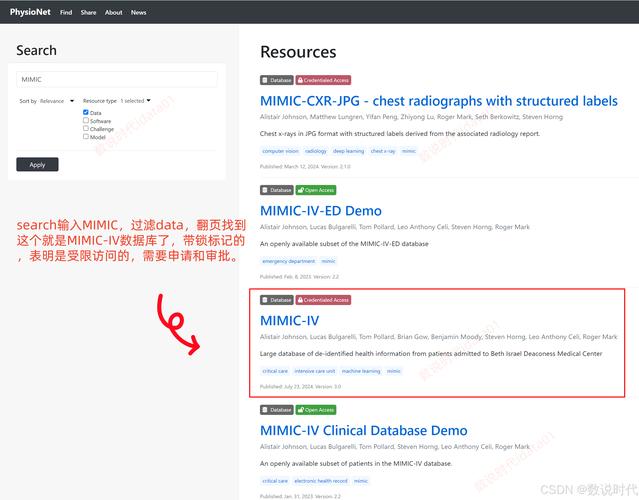Check the Challenge resource type checkbox
The height and width of the screenshot is (500, 639).
[x=86, y=129]
